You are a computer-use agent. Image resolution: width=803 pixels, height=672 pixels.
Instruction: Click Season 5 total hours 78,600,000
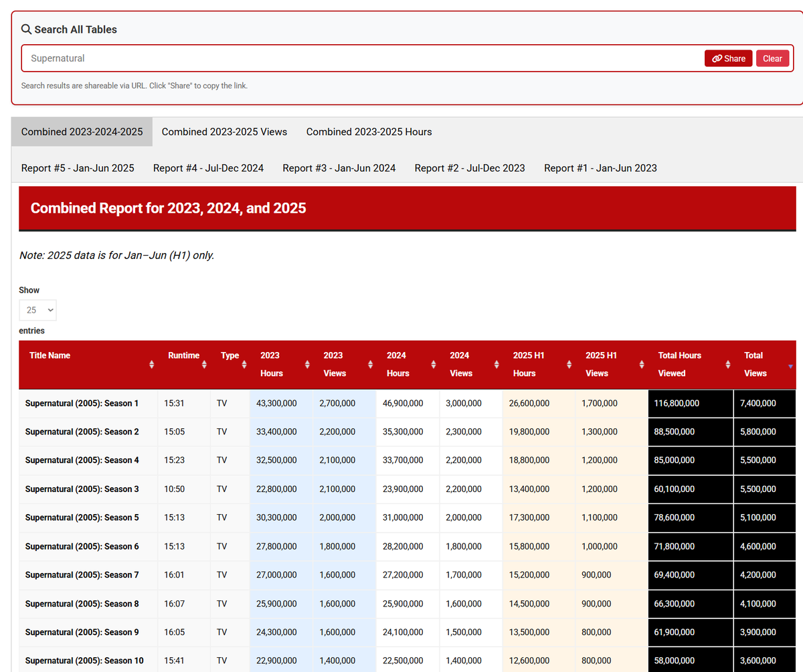(674, 517)
